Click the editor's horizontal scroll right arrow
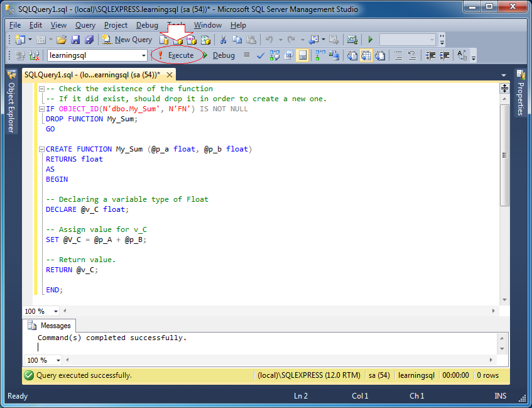Viewport: 532px width, 408px height. point(494,311)
